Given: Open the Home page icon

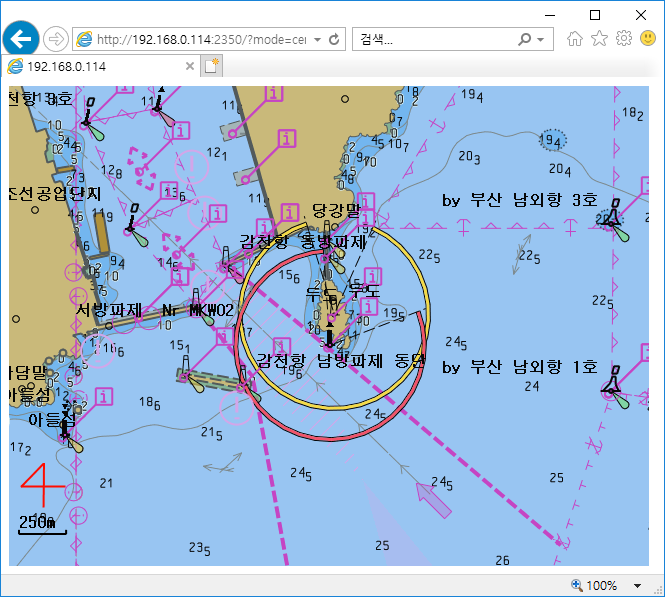Looking at the screenshot, I should [x=575, y=39].
